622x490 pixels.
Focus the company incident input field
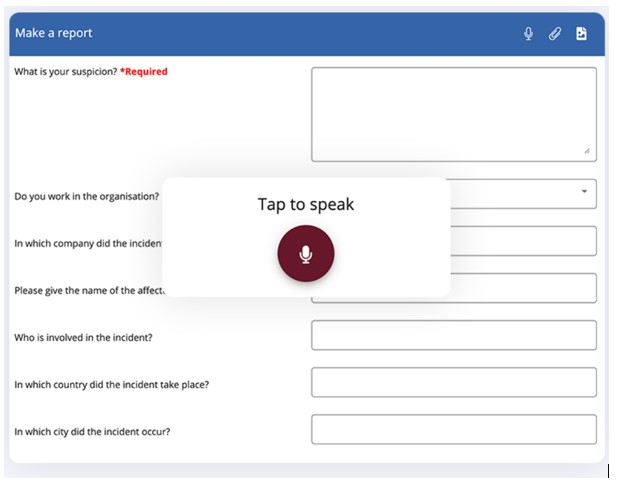pyautogui.click(x=522, y=241)
